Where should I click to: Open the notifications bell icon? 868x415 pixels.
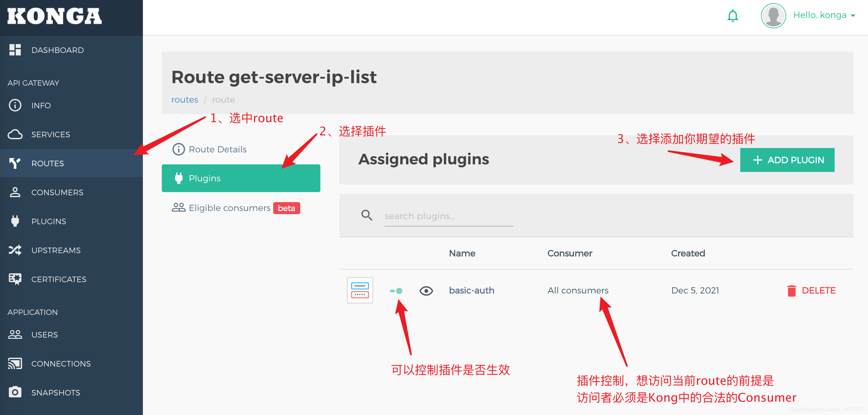tap(733, 16)
